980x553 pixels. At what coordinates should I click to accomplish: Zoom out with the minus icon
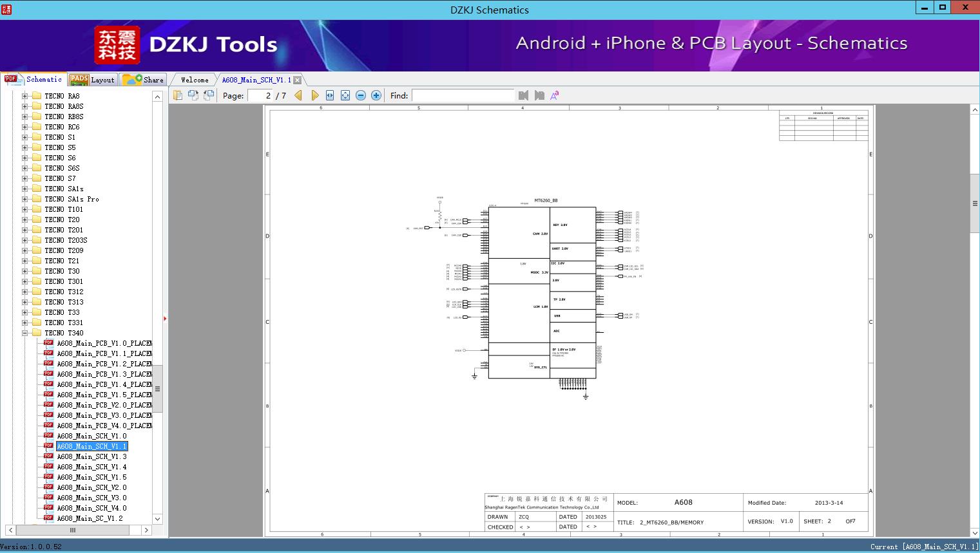pyautogui.click(x=361, y=95)
